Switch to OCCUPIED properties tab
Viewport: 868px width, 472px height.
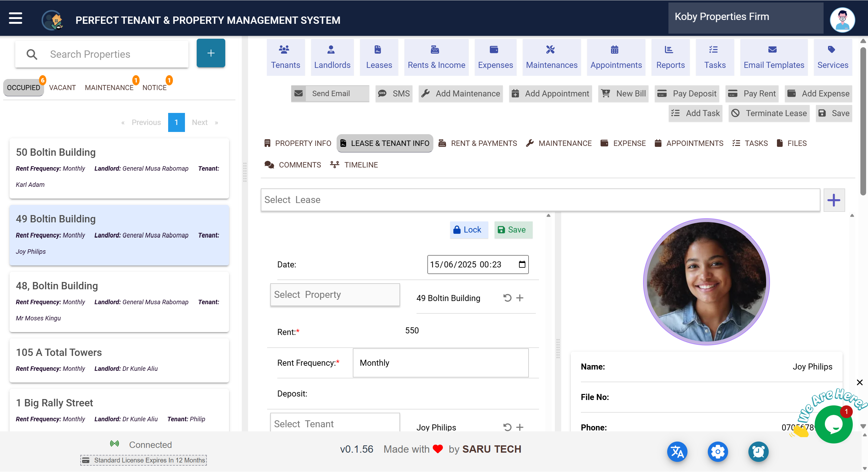(x=23, y=87)
